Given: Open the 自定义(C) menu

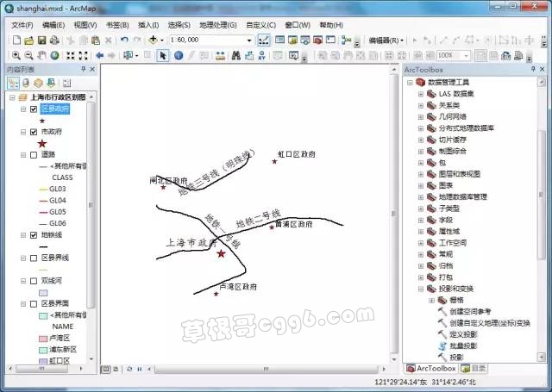Looking at the screenshot, I should click(260, 25).
